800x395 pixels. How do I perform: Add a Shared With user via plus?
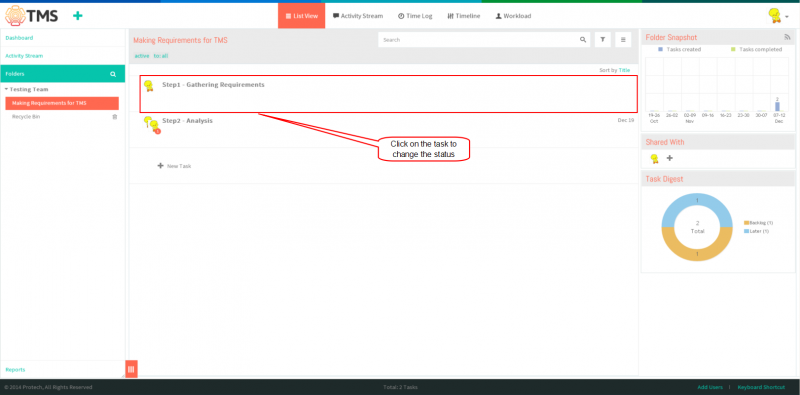point(670,158)
